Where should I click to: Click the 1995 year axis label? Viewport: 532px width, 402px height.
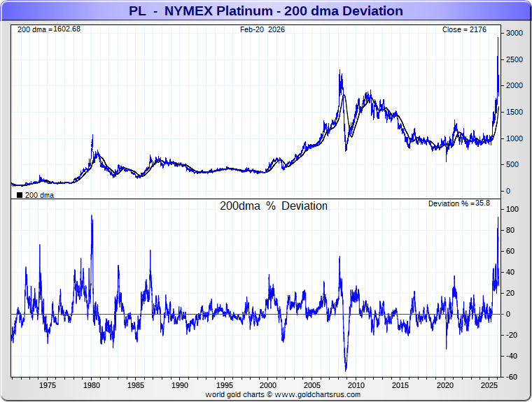(x=224, y=385)
